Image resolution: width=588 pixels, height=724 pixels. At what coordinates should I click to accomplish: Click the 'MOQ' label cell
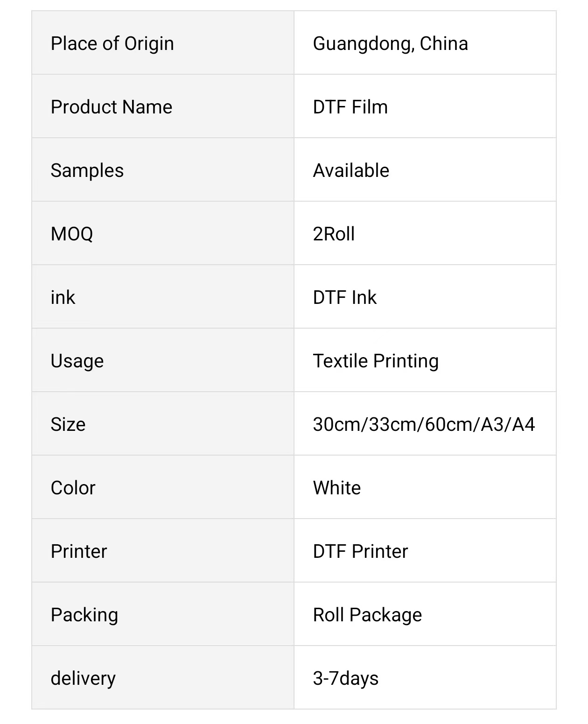coord(72,234)
